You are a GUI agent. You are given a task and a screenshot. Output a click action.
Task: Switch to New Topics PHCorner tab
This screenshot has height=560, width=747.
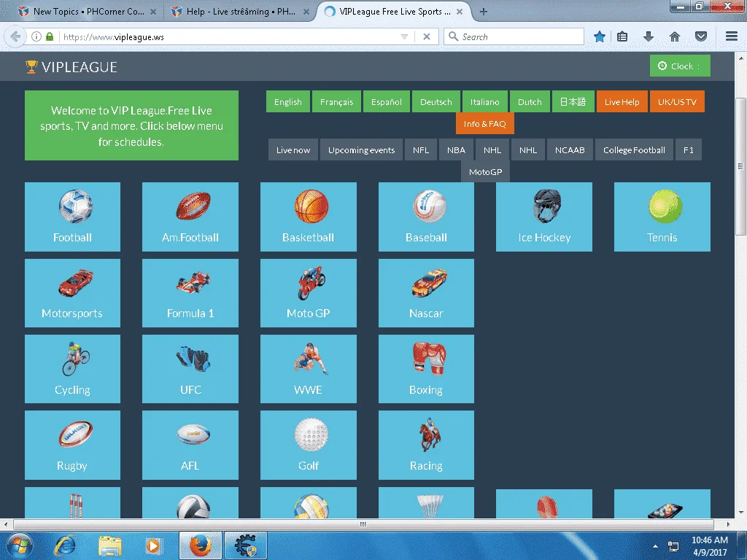click(x=88, y=12)
